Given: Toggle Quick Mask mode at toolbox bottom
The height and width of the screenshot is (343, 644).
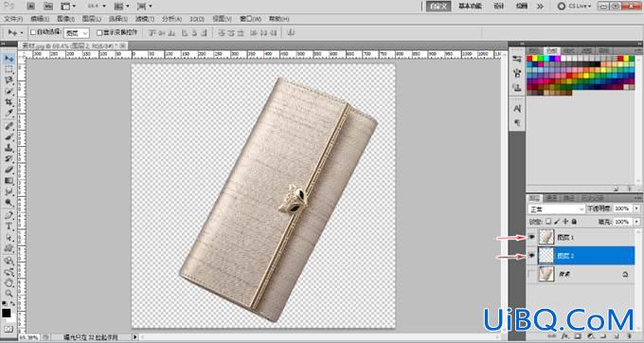Looking at the screenshot, I should (x=9, y=329).
